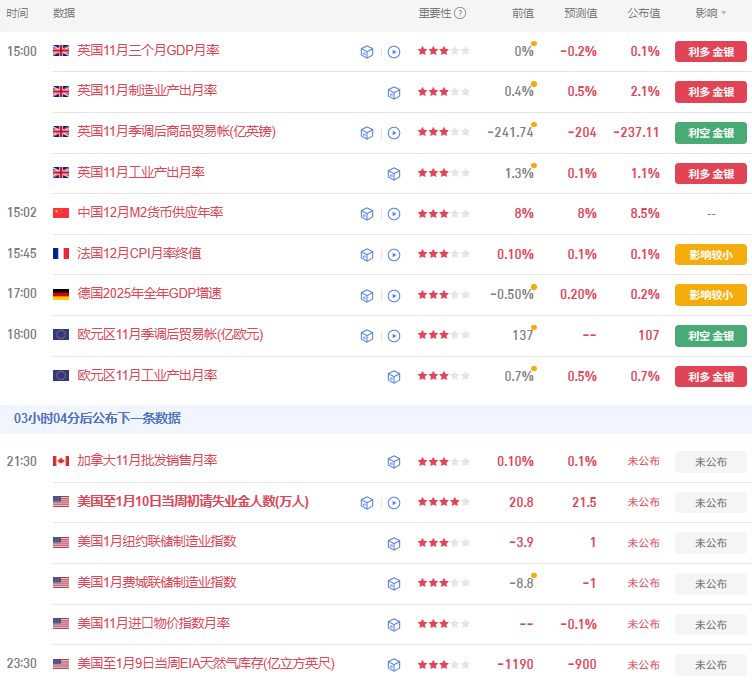Click the cube icon for 加拿大11月批发销售月率
The height and width of the screenshot is (685, 752).
click(x=394, y=462)
